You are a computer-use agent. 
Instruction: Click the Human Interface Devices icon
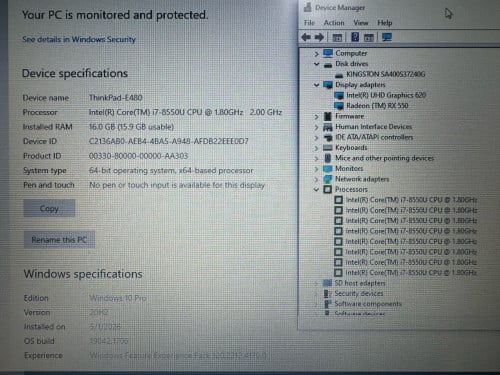coord(328,127)
